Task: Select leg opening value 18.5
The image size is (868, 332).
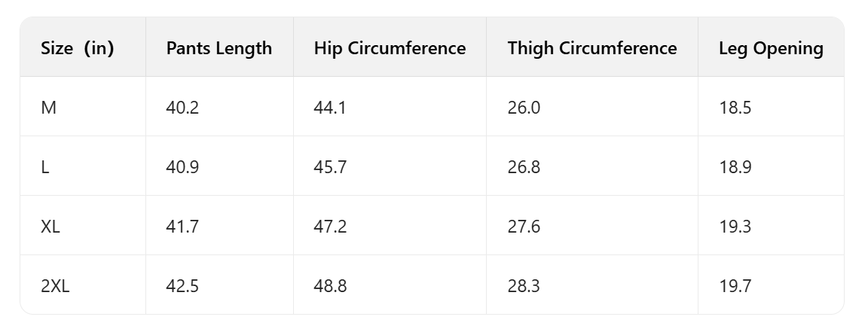Action: coord(735,108)
